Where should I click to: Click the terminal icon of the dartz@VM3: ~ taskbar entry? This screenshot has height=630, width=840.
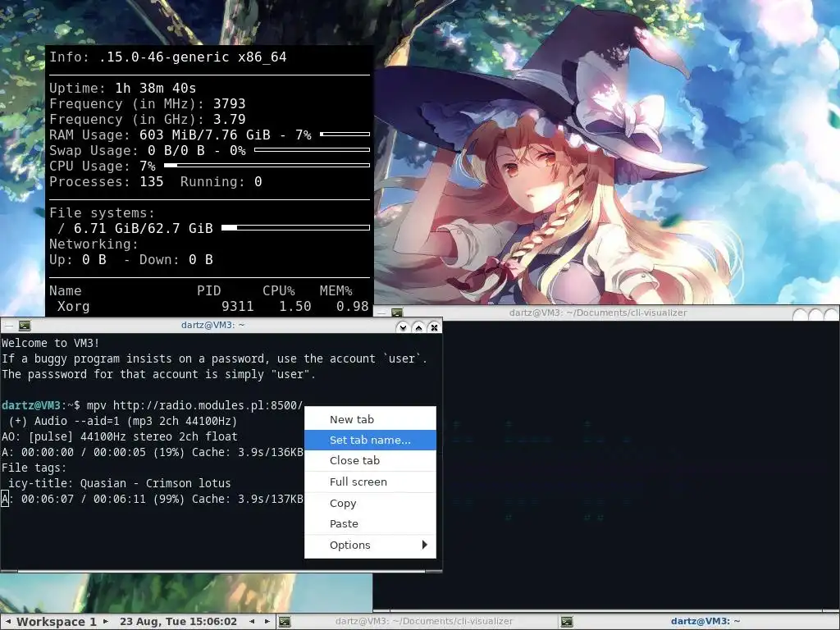tap(567, 622)
